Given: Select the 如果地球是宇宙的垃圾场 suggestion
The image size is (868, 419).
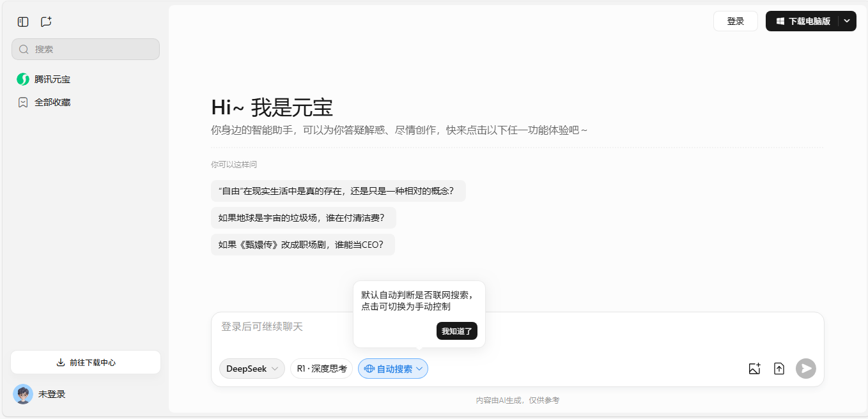Looking at the screenshot, I should (x=304, y=218).
